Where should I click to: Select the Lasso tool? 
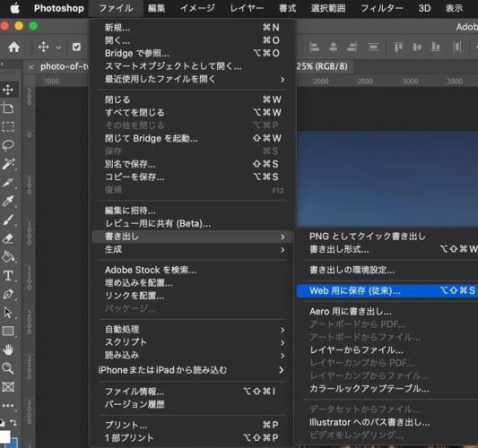coord(8,145)
